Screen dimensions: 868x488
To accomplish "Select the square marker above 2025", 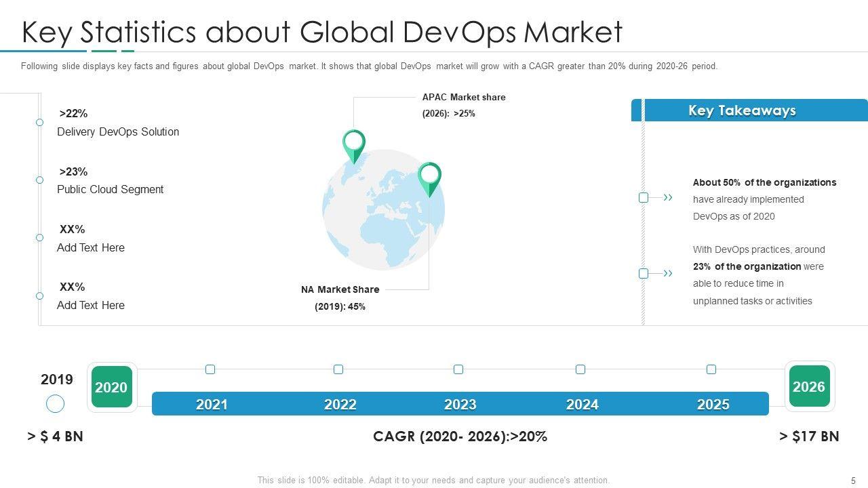I will (711, 369).
